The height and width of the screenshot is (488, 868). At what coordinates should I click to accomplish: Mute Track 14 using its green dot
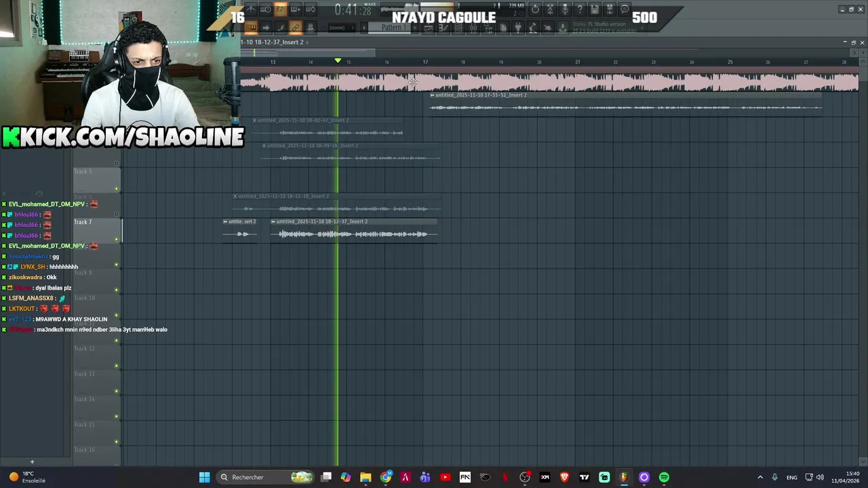click(x=117, y=417)
